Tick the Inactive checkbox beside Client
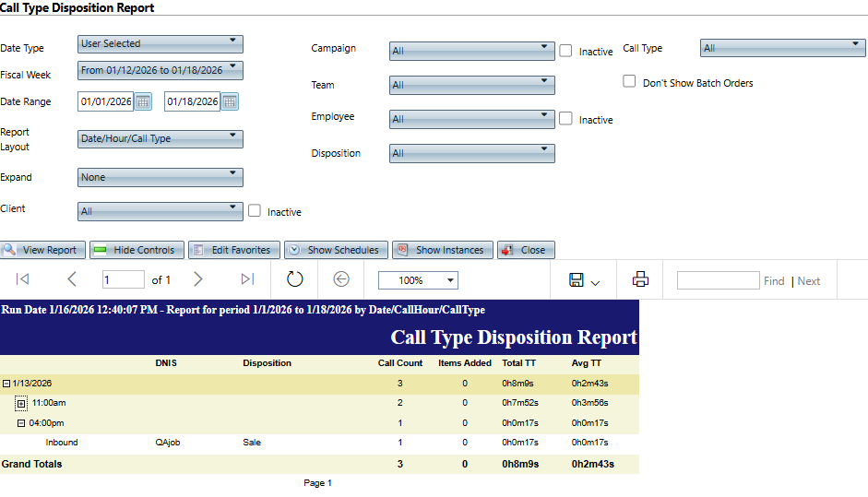Image resolution: width=868 pixels, height=497 pixels. coord(255,211)
